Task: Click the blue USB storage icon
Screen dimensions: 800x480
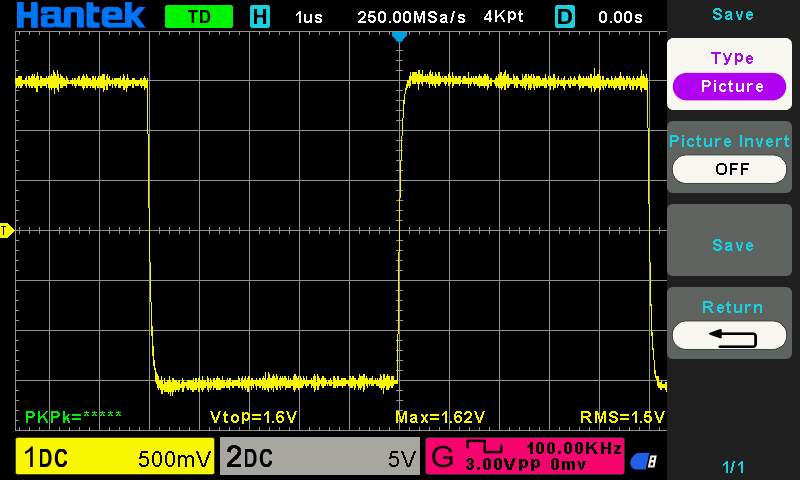Action: [644, 461]
